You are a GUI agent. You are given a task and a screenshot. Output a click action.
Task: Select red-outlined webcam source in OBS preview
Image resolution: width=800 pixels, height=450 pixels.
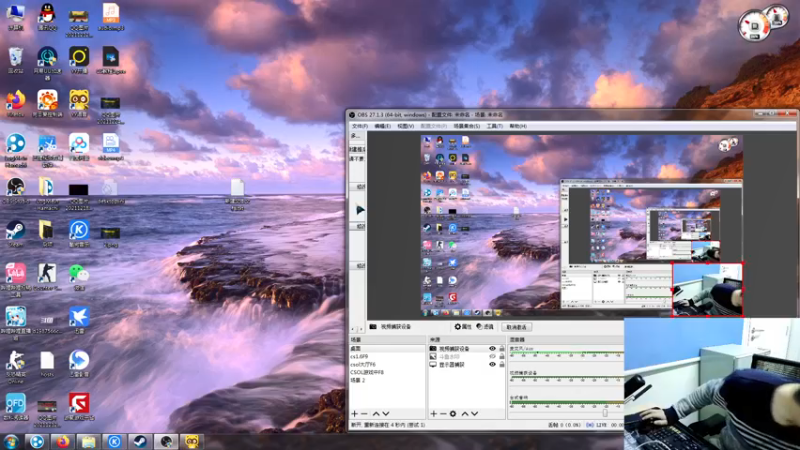coord(707,290)
